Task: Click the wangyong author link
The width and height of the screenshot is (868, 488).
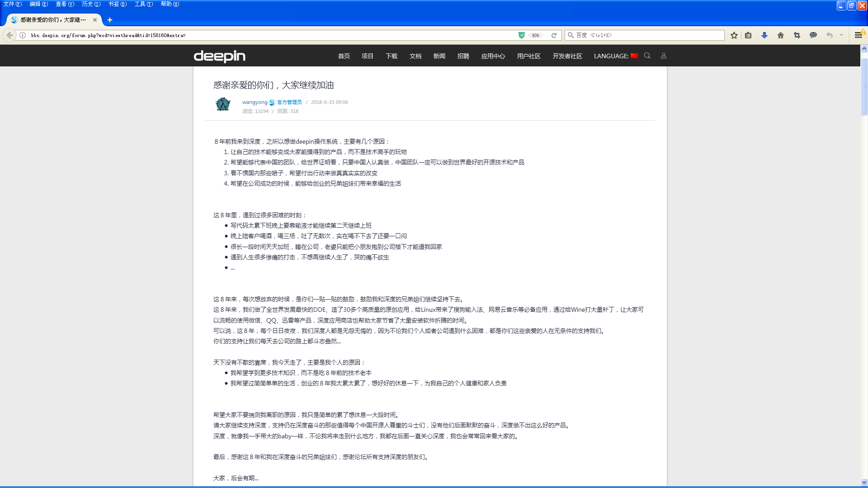Action: (255, 102)
